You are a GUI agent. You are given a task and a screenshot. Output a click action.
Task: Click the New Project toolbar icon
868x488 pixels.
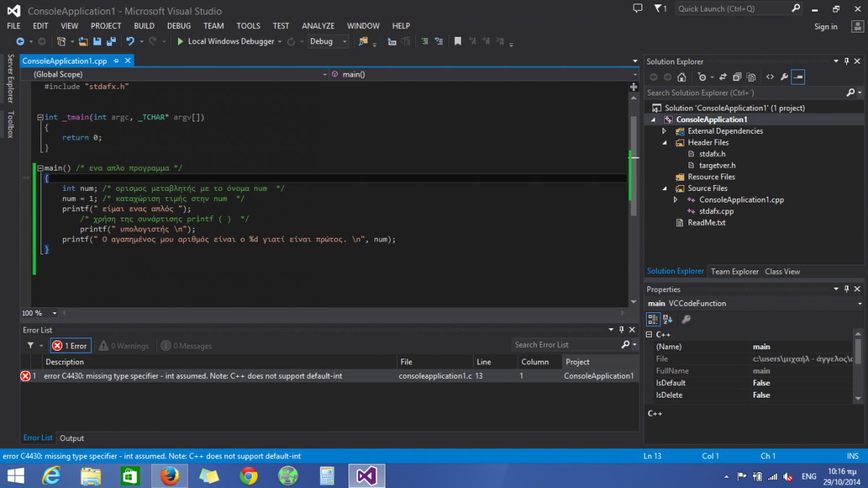pos(61,41)
